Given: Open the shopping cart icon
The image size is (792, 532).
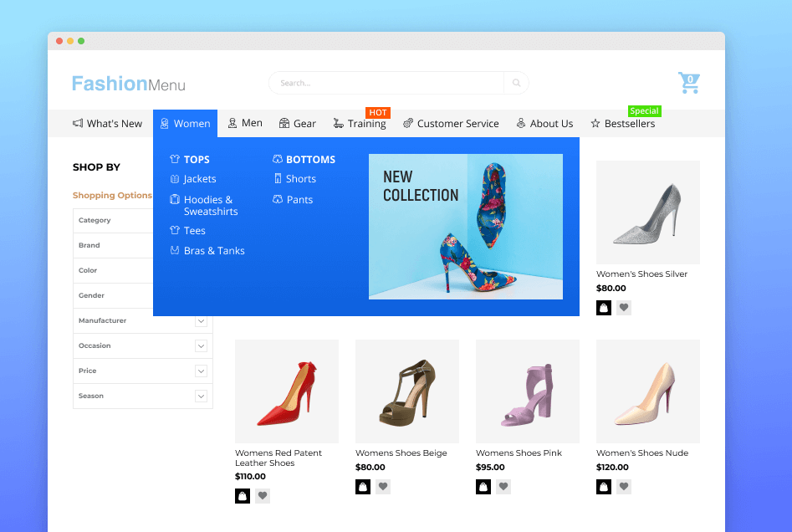Looking at the screenshot, I should point(689,82).
